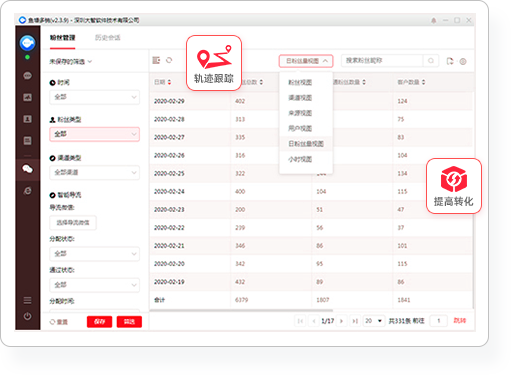The width and height of the screenshot is (511, 375).
Task: Open the chart statistics sidebar icon
Action: click(27, 97)
